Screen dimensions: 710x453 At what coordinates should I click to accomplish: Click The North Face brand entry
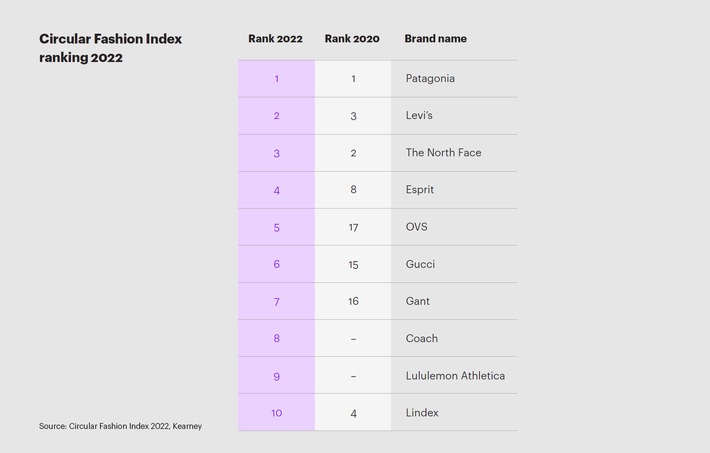pos(443,153)
